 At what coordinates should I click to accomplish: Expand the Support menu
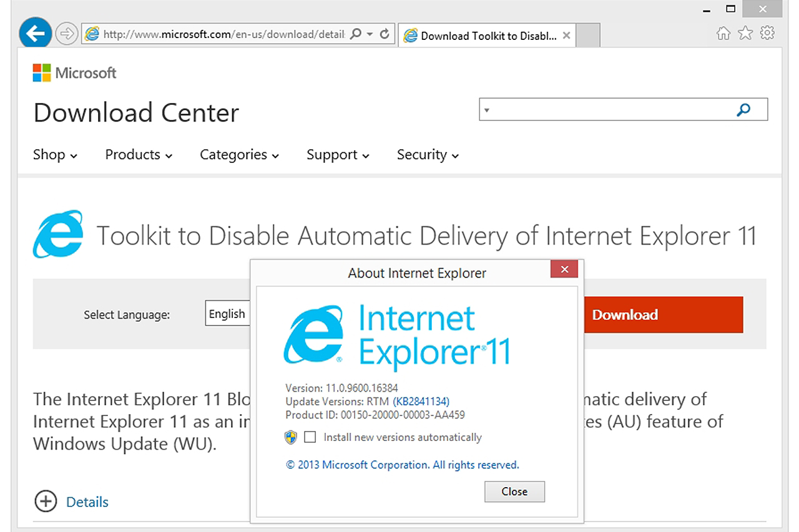(338, 155)
